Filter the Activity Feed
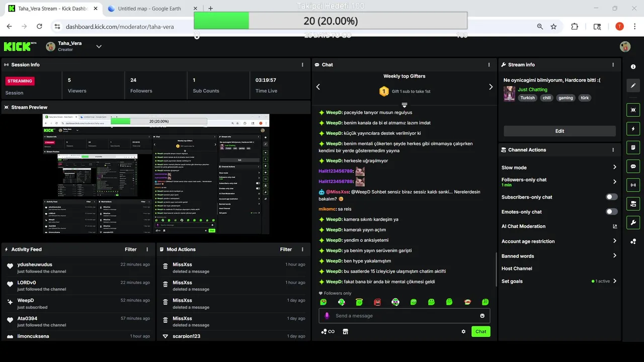 click(131, 249)
